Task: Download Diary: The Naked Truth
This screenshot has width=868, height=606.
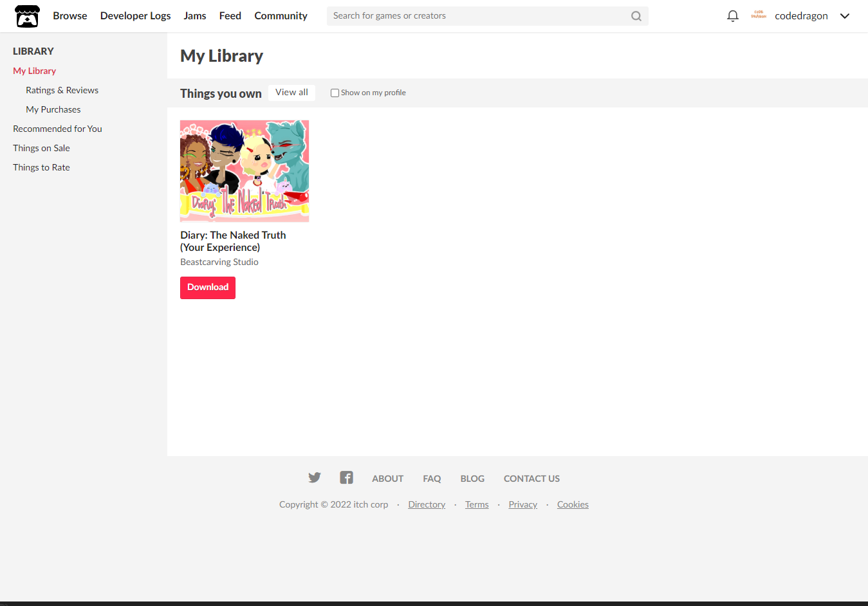Action: tap(208, 288)
